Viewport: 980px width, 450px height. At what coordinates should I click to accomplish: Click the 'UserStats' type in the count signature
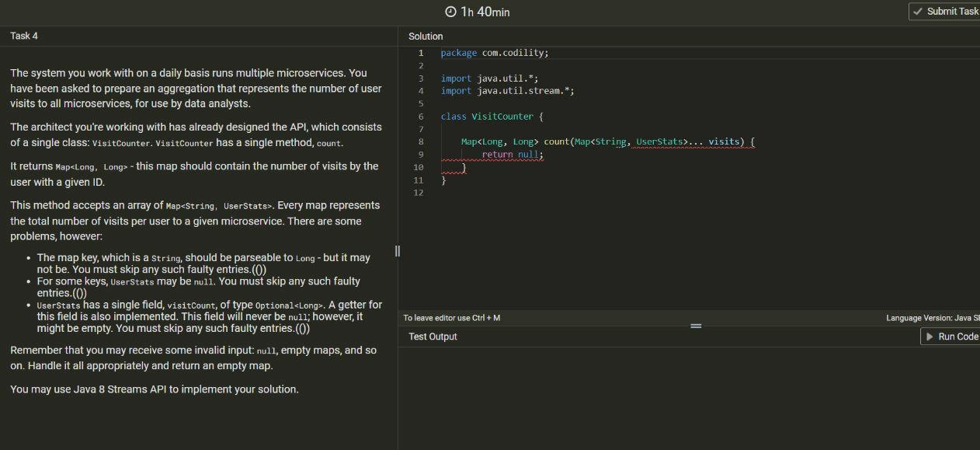click(659, 141)
